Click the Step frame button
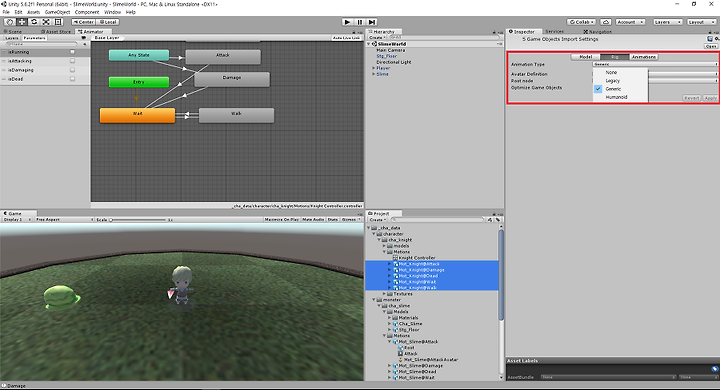This screenshot has height=390, width=720. click(x=371, y=22)
